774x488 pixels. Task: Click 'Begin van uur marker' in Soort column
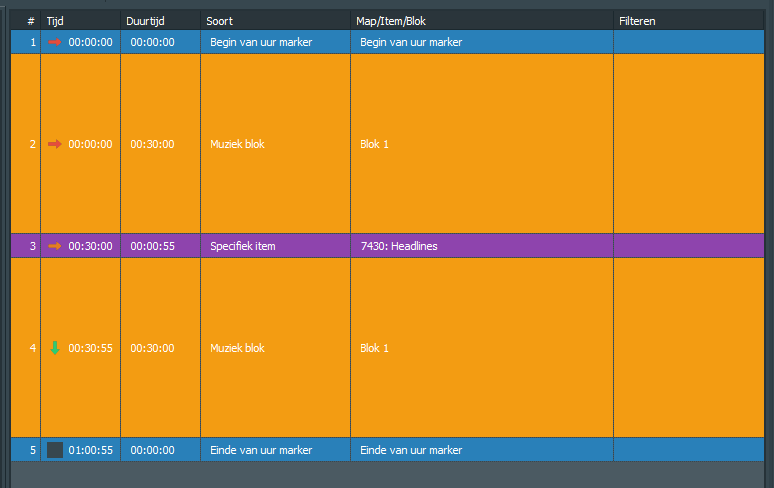pos(261,42)
